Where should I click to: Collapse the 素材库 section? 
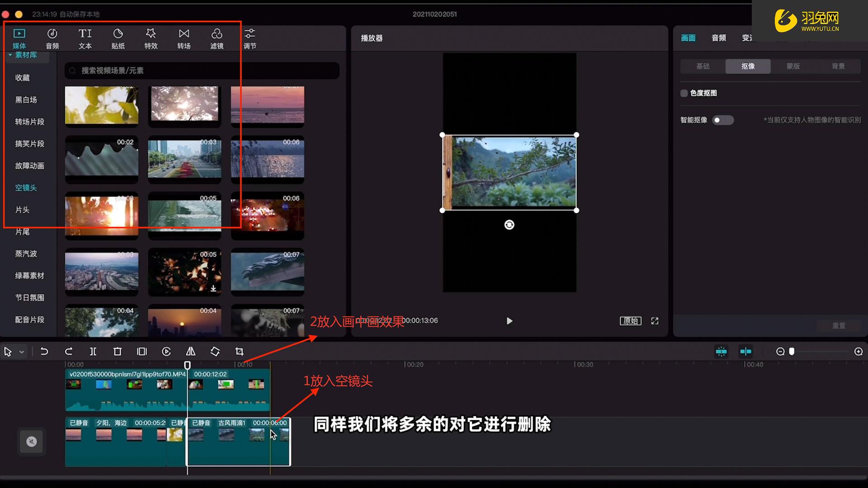pyautogui.click(x=10, y=55)
